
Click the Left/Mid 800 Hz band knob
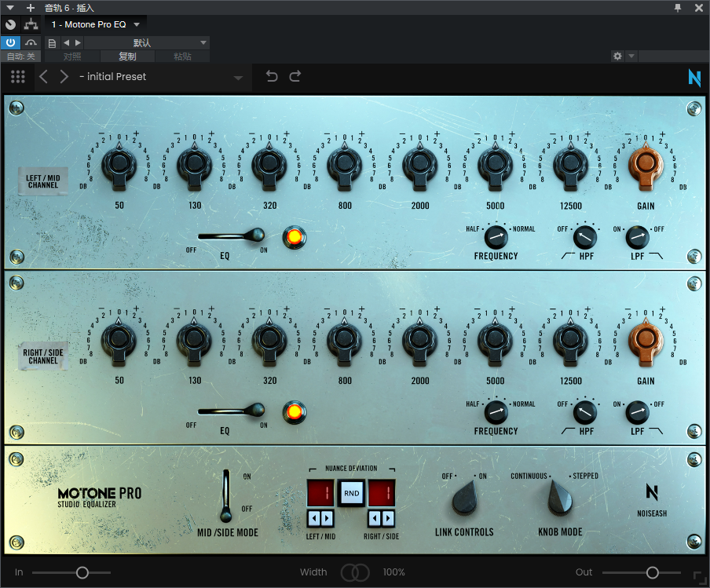pyautogui.click(x=345, y=166)
